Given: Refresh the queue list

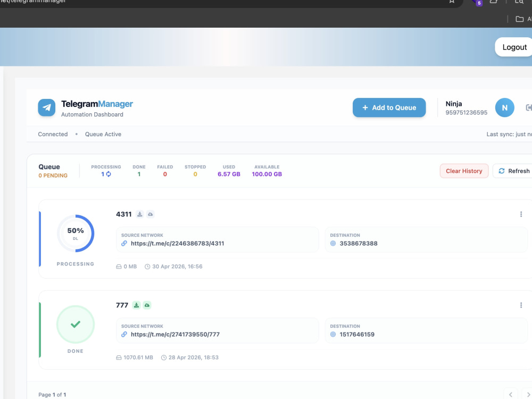Looking at the screenshot, I should tap(514, 171).
